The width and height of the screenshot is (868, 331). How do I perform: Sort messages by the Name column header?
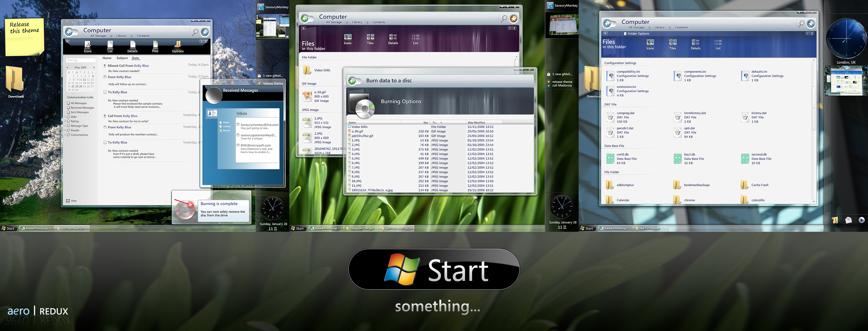107,58
